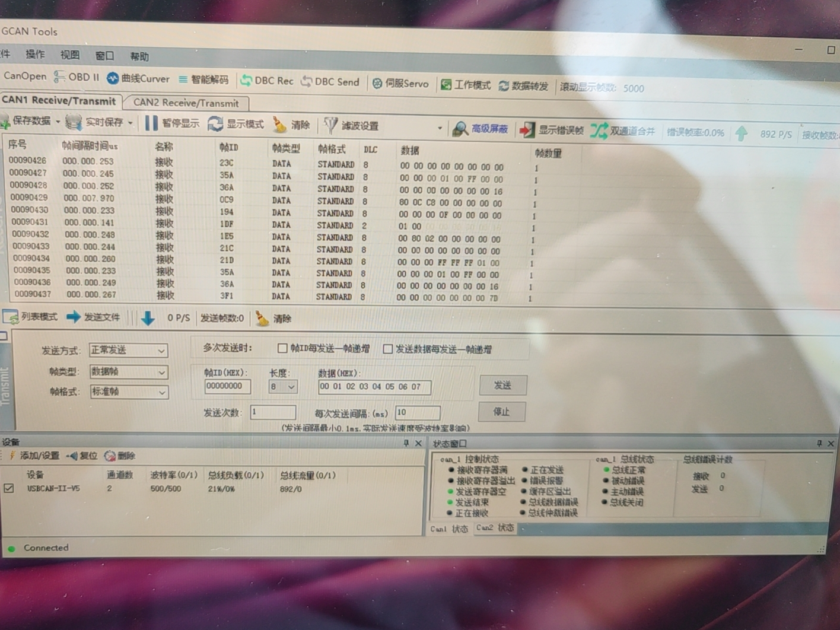
Task: Click the pause display (暂停显示) icon
Action: [x=152, y=123]
